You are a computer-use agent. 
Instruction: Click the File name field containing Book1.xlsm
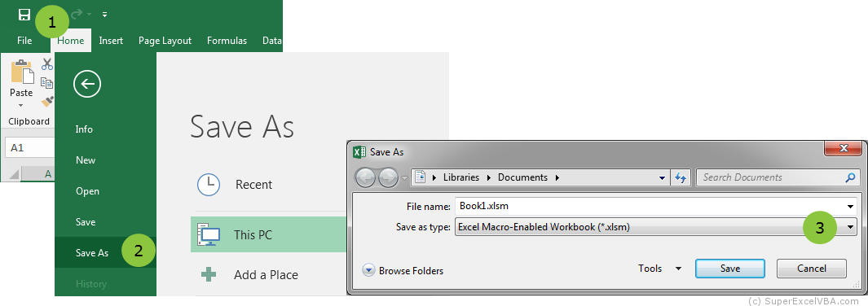tap(655, 206)
